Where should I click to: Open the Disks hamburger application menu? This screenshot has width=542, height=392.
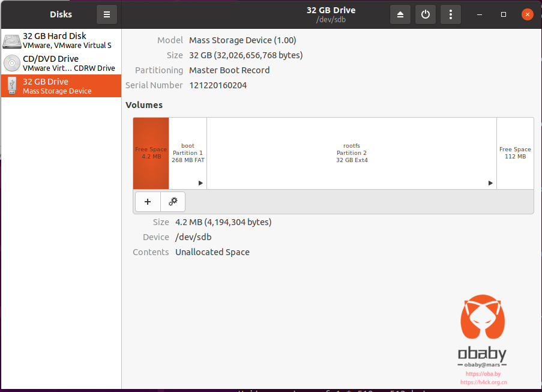coord(107,14)
